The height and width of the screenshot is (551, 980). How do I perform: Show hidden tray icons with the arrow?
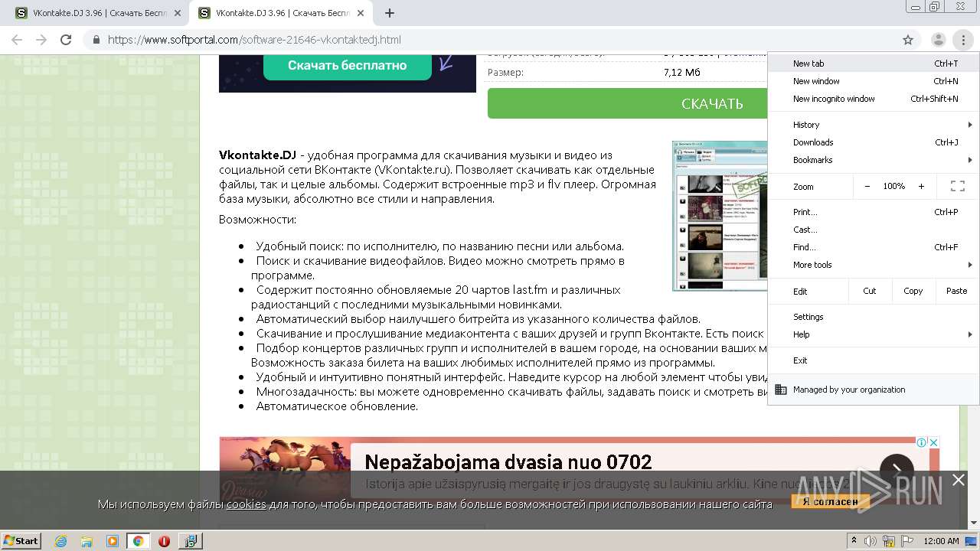tap(854, 541)
